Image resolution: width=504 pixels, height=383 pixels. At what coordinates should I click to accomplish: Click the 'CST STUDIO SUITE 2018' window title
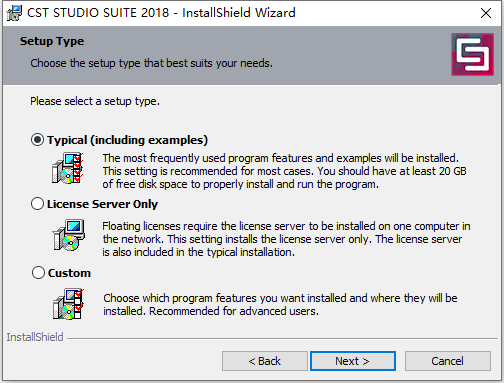[161, 13]
